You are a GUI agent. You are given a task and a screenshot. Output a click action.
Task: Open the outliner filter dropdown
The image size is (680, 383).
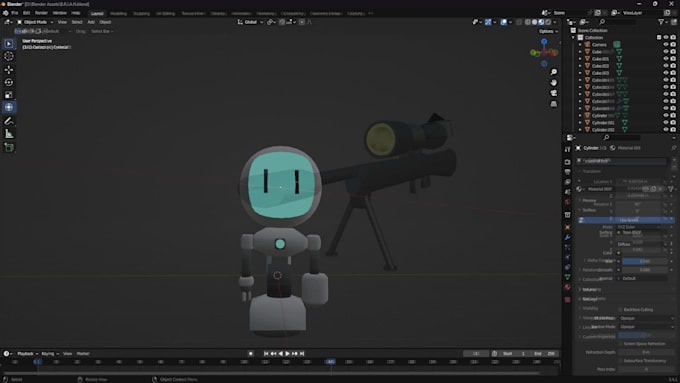tap(663, 22)
